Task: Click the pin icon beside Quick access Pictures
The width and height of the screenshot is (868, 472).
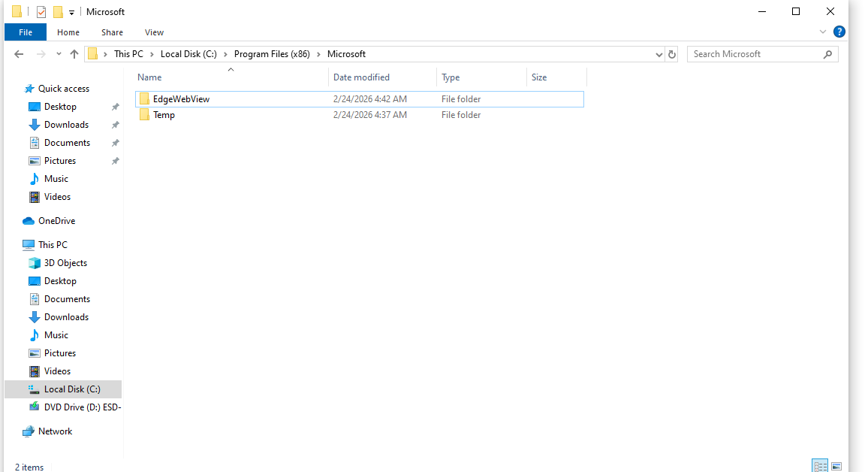Action: point(115,161)
